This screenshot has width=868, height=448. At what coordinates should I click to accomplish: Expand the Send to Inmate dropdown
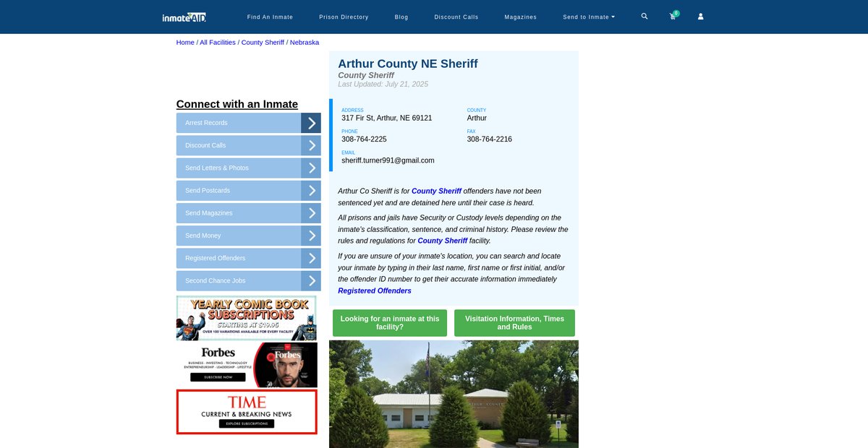coord(589,17)
